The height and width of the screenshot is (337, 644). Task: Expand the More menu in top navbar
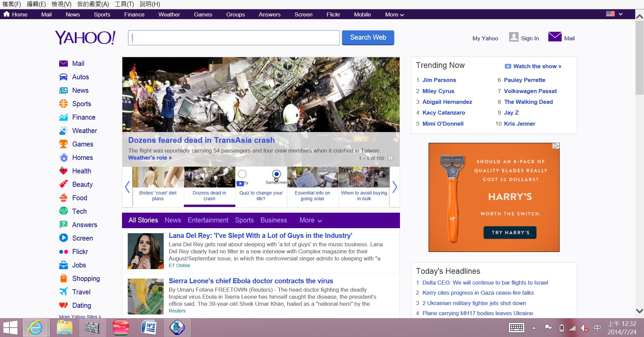coord(395,14)
